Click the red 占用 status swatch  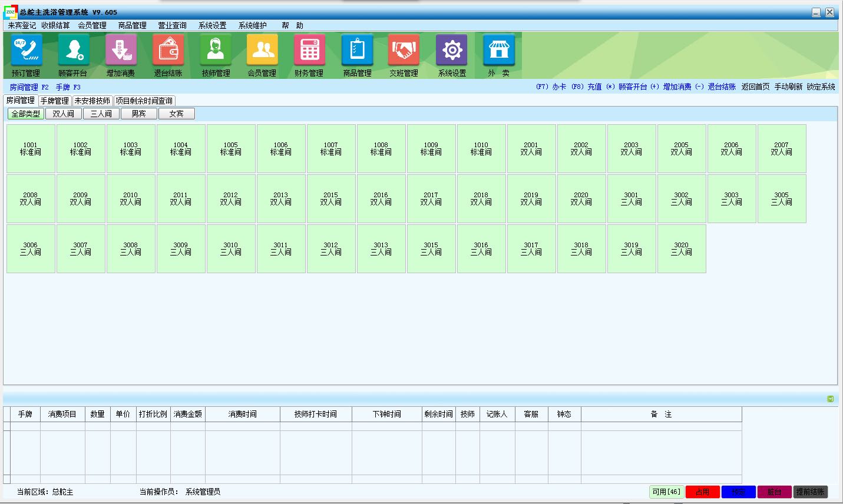coord(702,492)
